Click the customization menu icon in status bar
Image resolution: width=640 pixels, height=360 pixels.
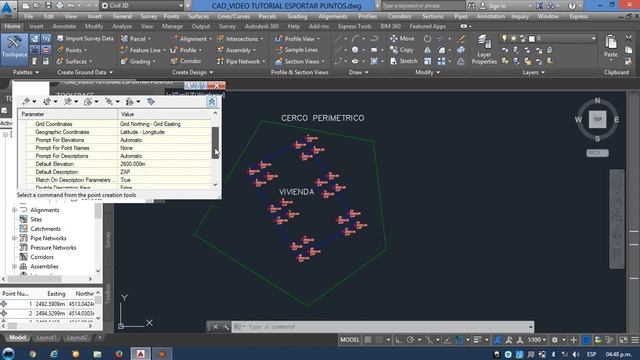[635, 340]
